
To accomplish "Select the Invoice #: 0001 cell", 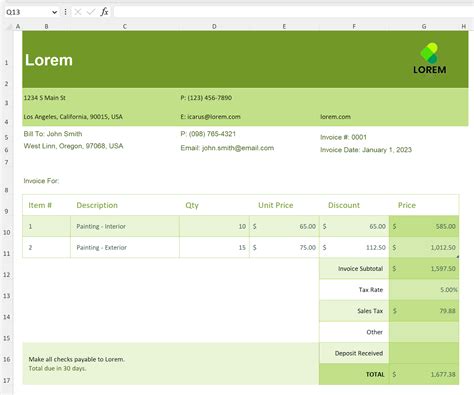I will pyautogui.click(x=343, y=137).
